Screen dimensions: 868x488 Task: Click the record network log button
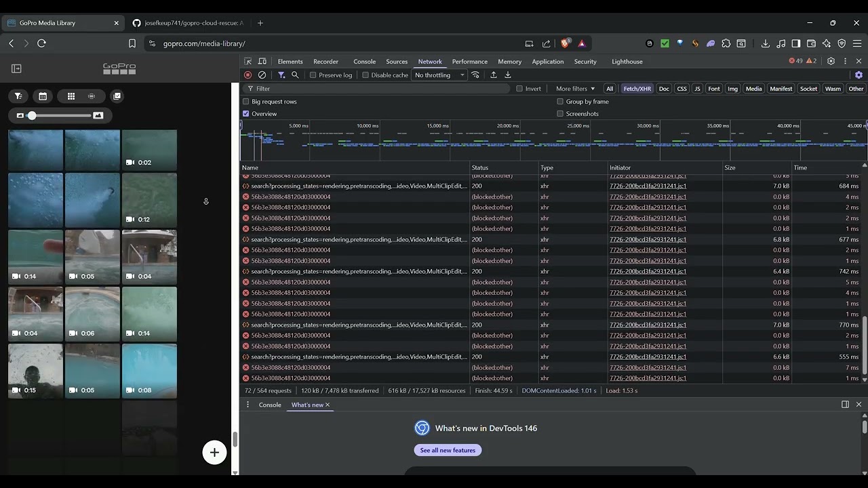(248, 75)
